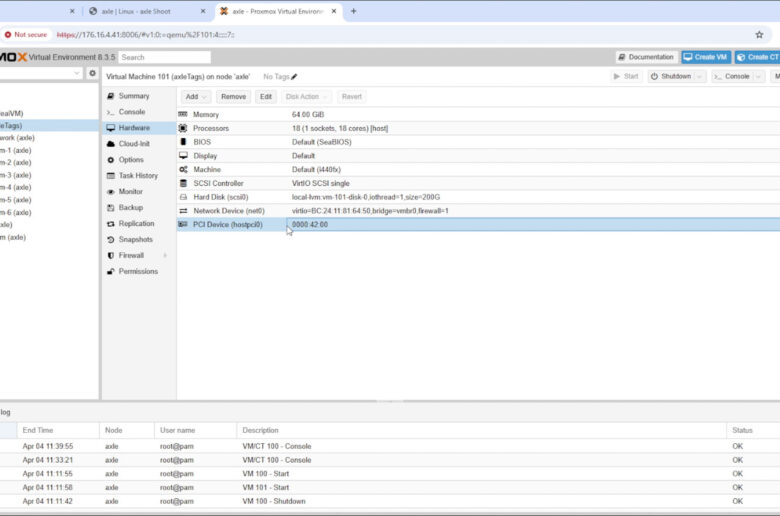Bookmark this page with the star icon

pos(759,35)
